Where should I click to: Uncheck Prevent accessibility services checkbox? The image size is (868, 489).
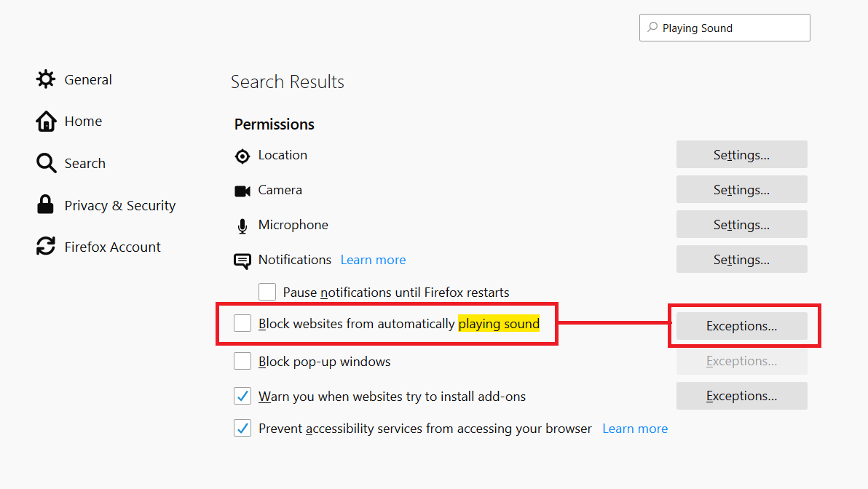242,429
